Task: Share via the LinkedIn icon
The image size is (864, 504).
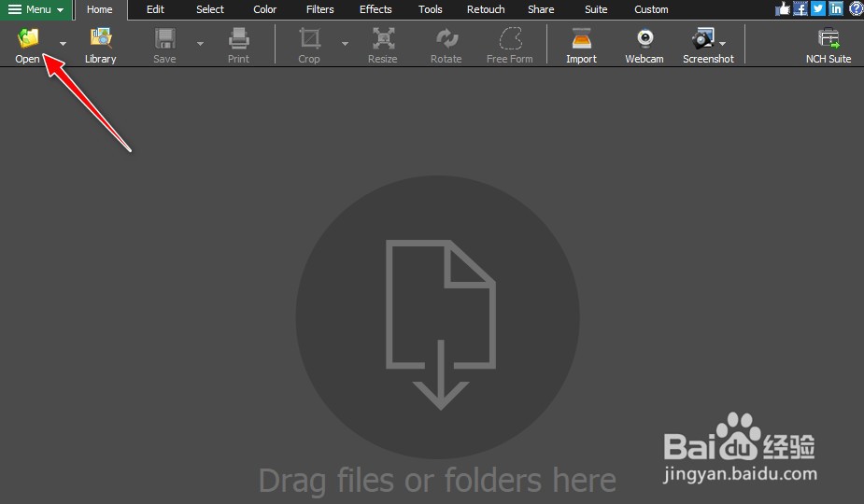Action: 836,8
